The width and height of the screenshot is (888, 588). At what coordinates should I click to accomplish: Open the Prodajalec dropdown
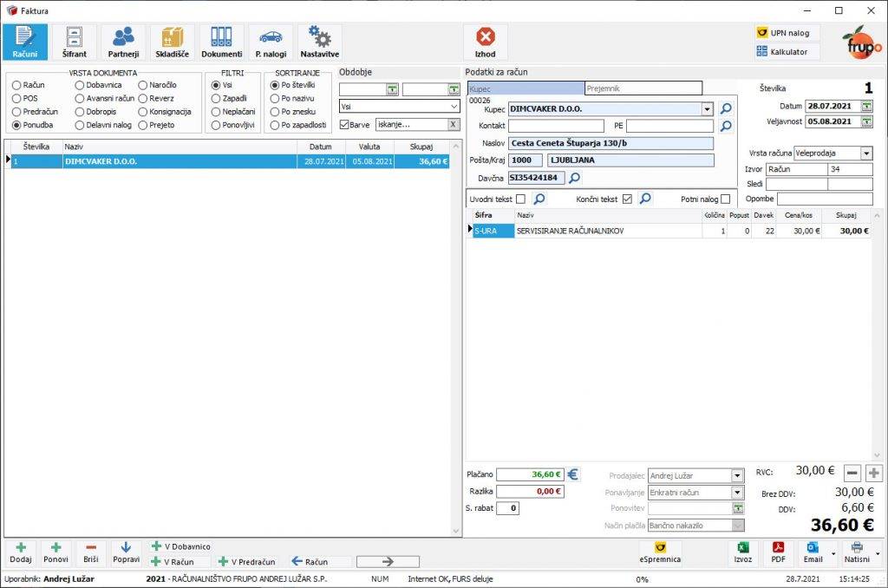click(737, 476)
